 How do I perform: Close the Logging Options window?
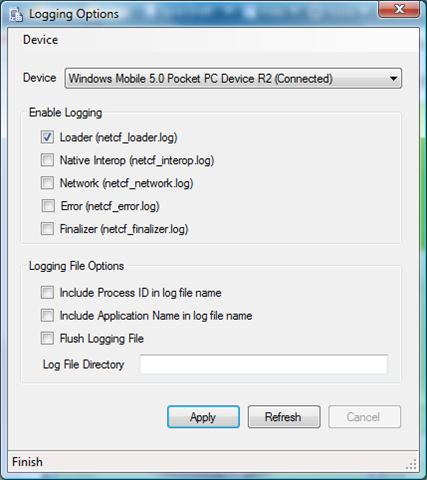399,9
